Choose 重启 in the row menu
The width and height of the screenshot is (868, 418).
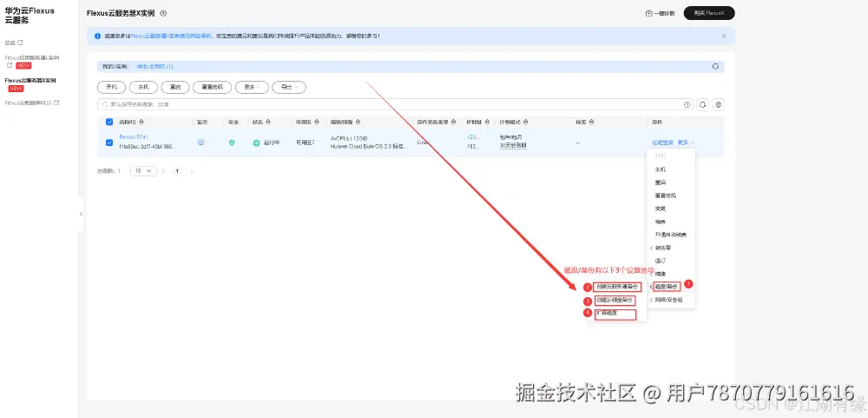coord(661,182)
